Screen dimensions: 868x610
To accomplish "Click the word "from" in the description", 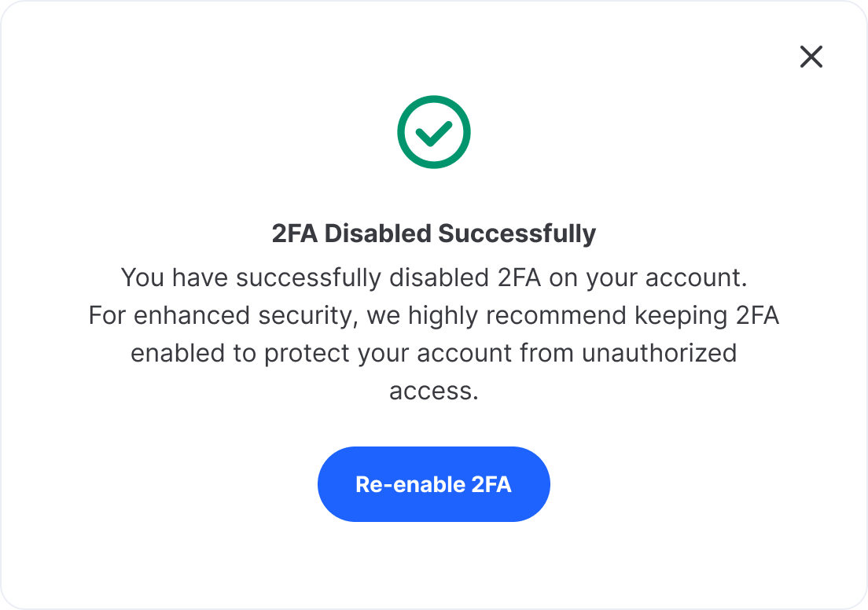I will [546, 353].
